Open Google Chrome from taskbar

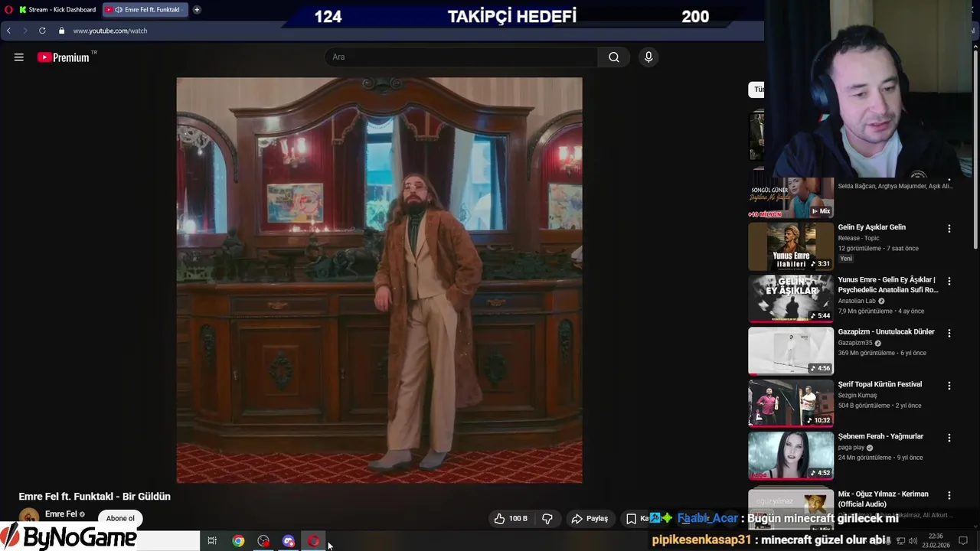[x=238, y=541]
